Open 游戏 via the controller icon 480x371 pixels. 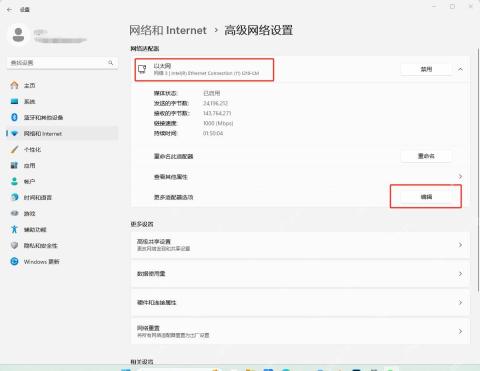(14, 213)
